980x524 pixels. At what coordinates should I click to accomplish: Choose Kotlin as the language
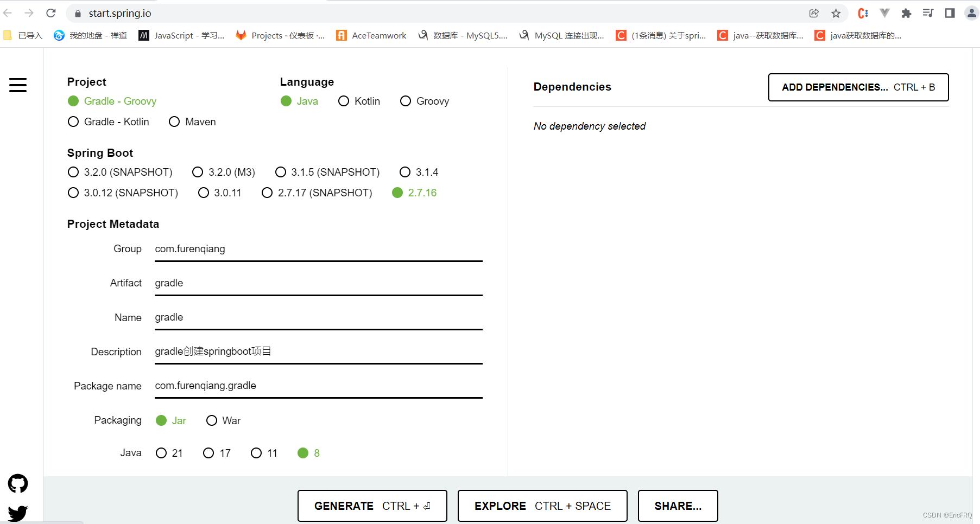[359, 101]
